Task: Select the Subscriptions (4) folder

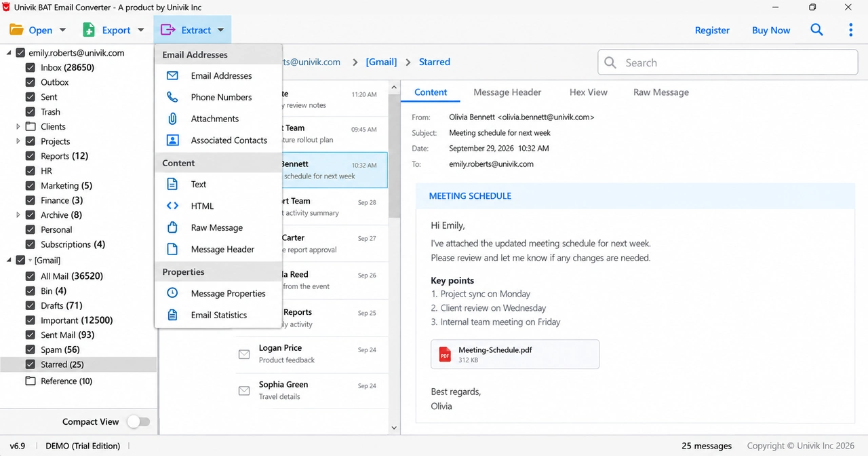Action: 73,244
